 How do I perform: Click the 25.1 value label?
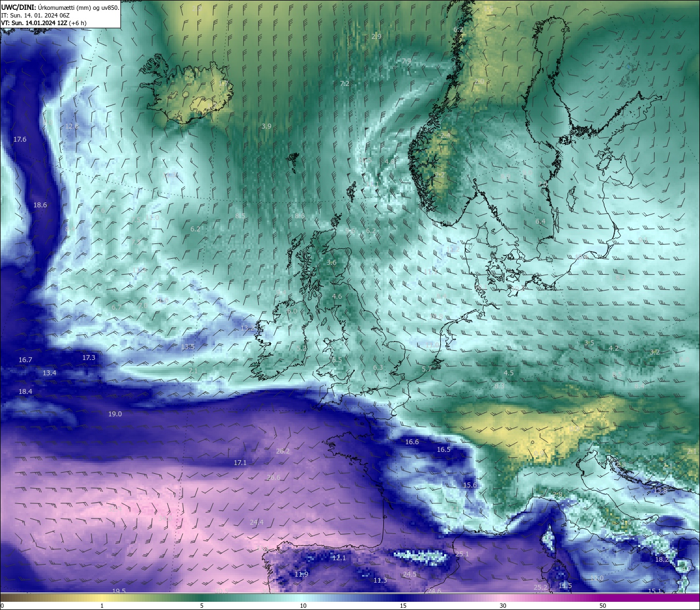(x=462, y=554)
